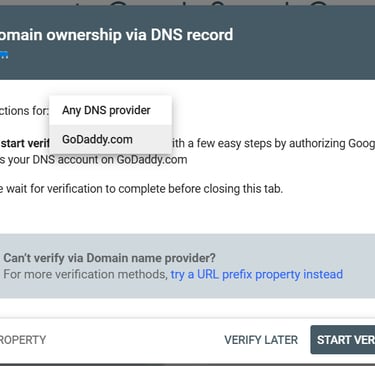
Task: Click dimmed strip below the dialog footer
Action: tap(187, 365)
